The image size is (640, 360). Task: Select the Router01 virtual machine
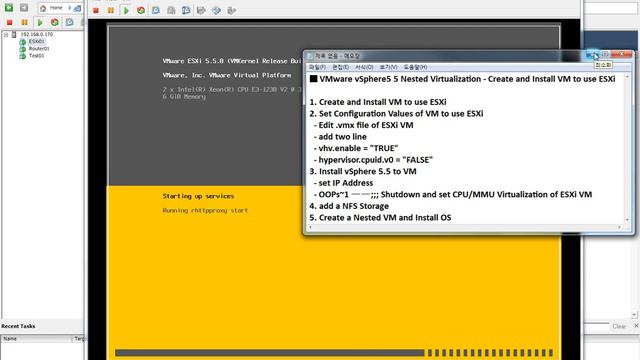point(39,49)
